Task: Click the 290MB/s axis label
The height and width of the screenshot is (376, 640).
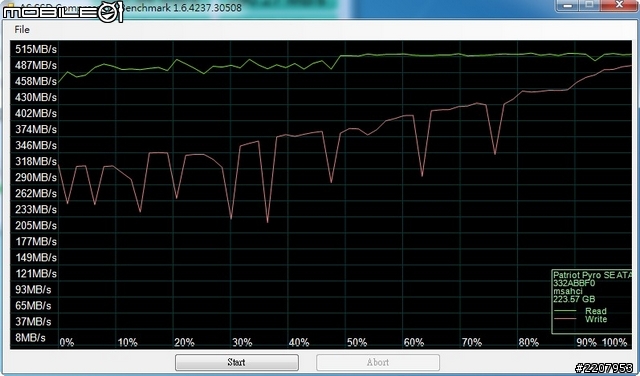Action: (36, 177)
